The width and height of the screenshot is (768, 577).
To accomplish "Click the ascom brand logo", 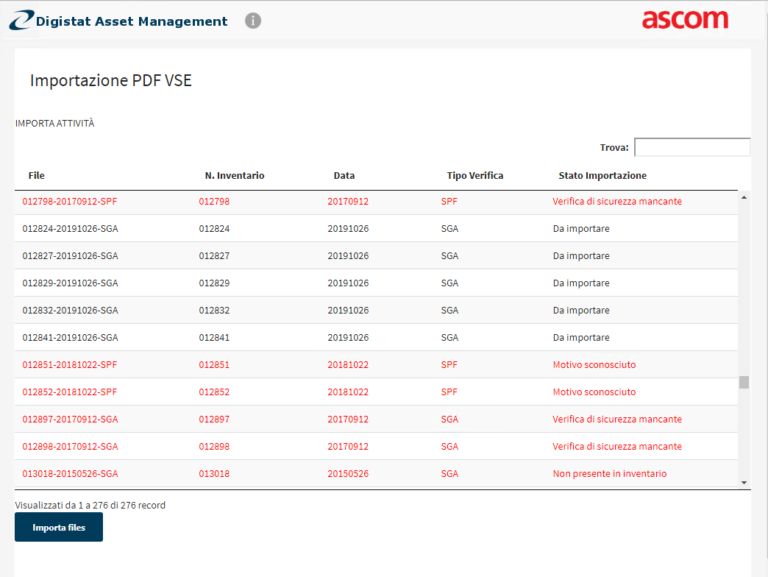I will [x=685, y=20].
